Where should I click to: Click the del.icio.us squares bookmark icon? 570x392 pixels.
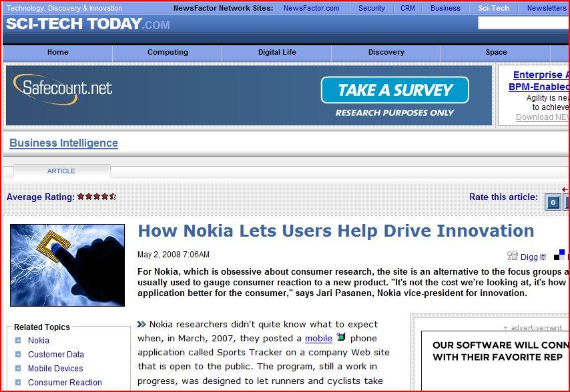pos(559,255)
